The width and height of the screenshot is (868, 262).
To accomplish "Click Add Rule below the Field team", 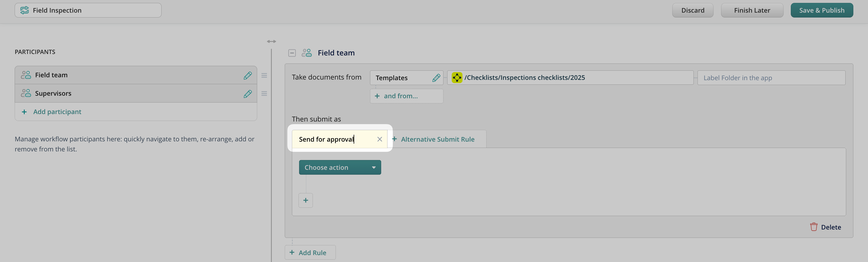I will coord(310,253).
